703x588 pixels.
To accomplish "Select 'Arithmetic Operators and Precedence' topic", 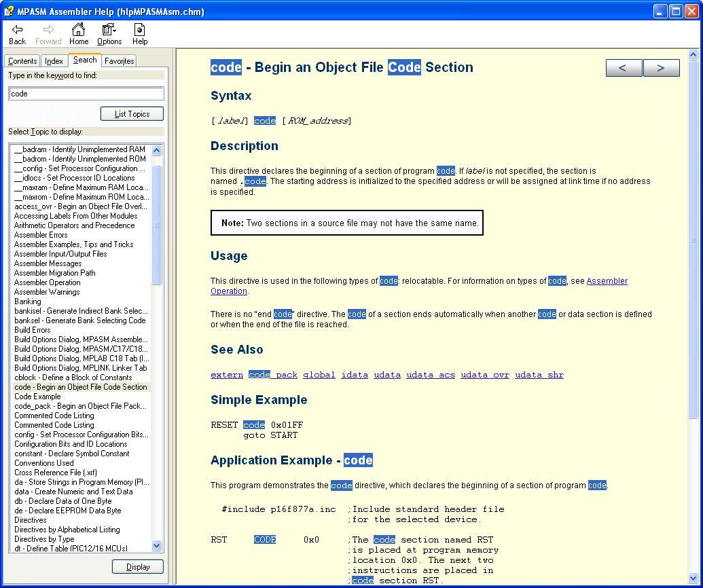I will click(x=75, y=225).
